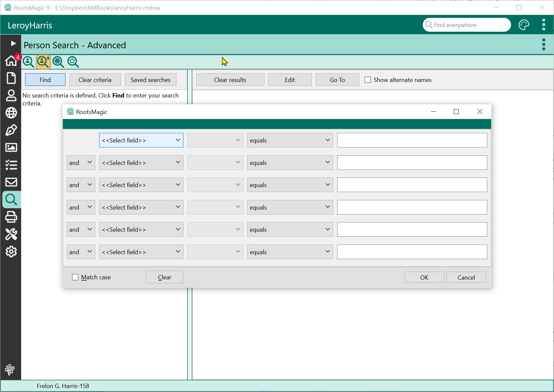This screenshot has height=392, width=554.
Task: Toggle Show alternate names checkbox
Action: tap(368, 80)
